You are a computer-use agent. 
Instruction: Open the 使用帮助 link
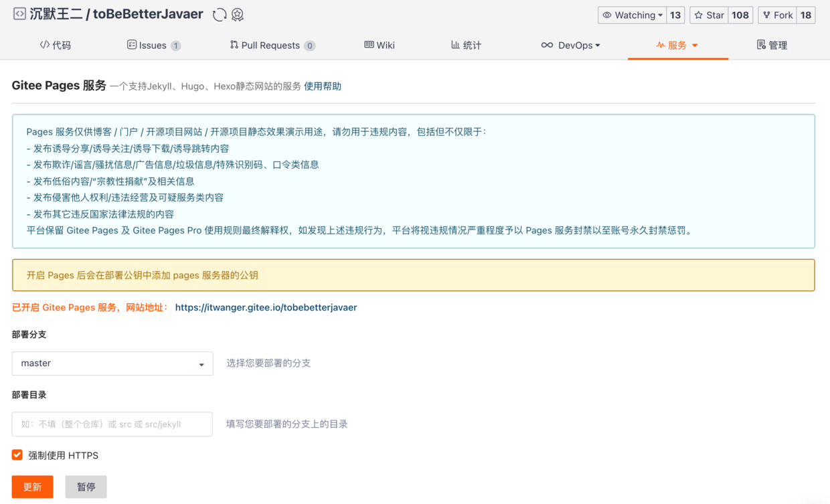click(323, 86)
